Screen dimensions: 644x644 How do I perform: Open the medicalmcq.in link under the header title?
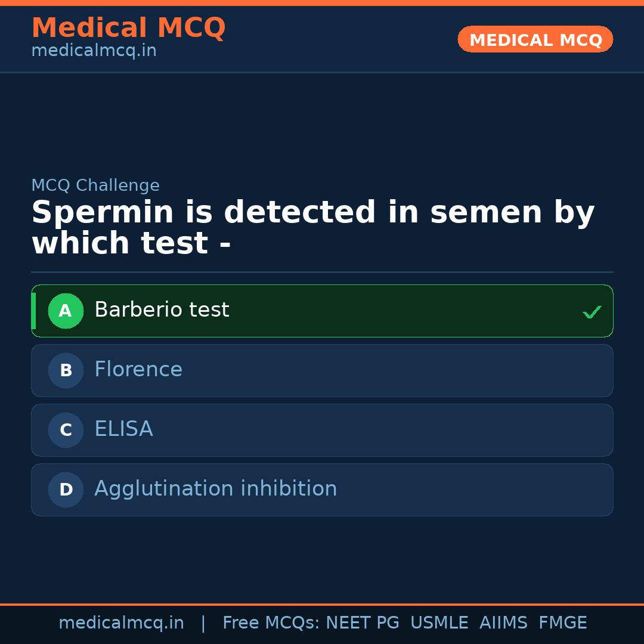click(x=94, y=51)
